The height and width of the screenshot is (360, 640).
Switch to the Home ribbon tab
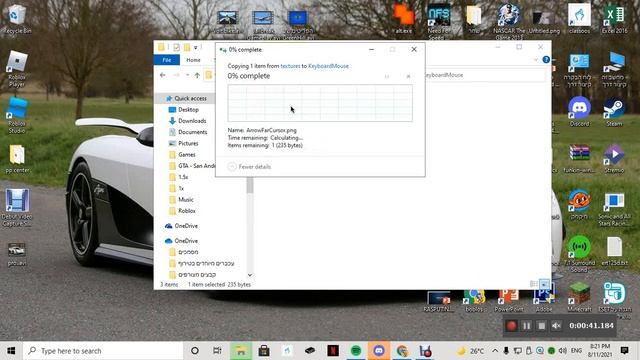click(193, 60)
